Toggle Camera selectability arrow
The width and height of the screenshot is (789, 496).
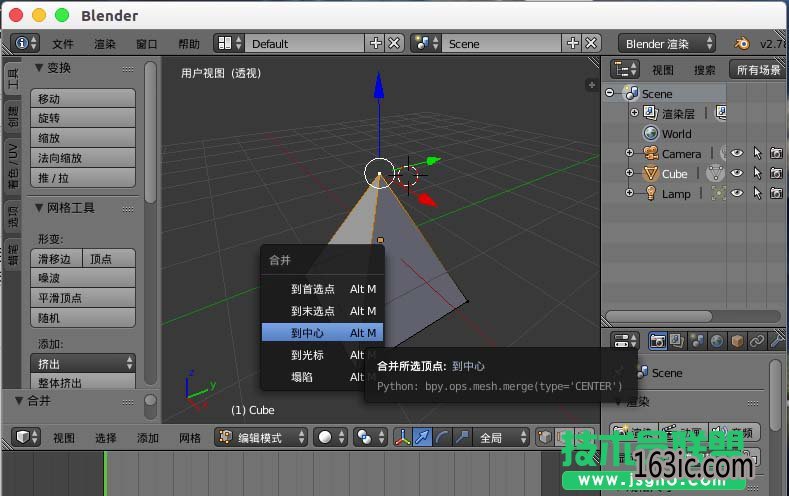(x=757, y=153)
